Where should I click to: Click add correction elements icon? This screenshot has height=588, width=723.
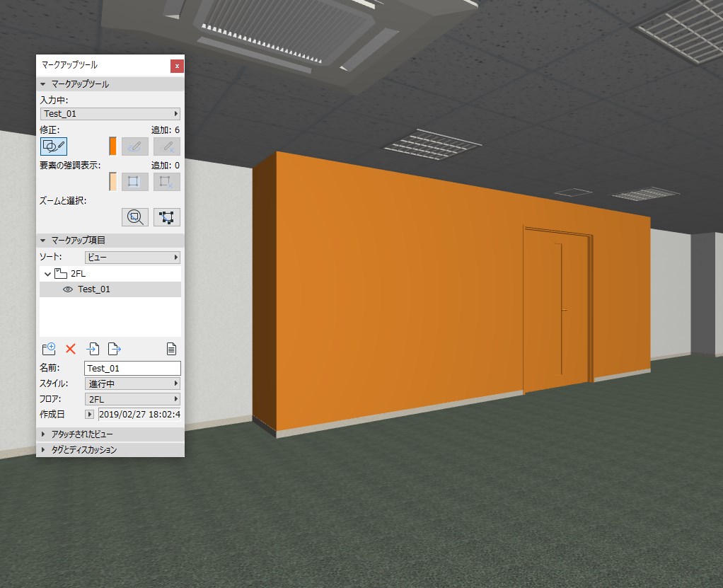134,146
